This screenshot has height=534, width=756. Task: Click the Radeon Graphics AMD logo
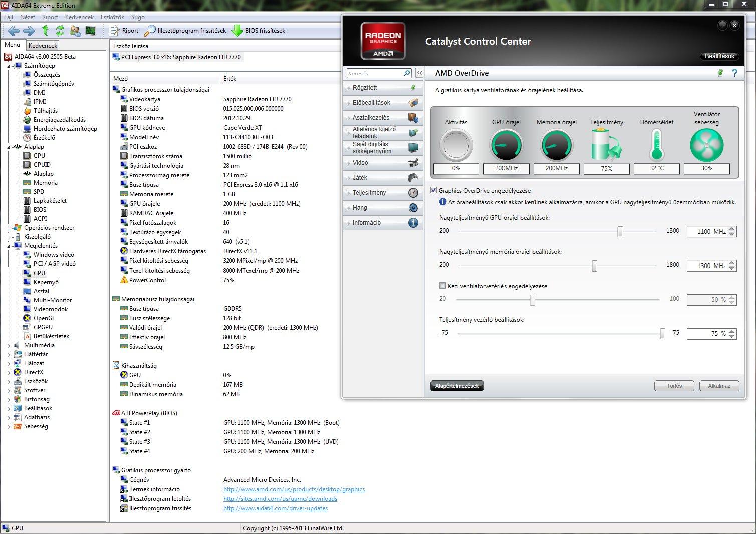[x=383, y=41]
